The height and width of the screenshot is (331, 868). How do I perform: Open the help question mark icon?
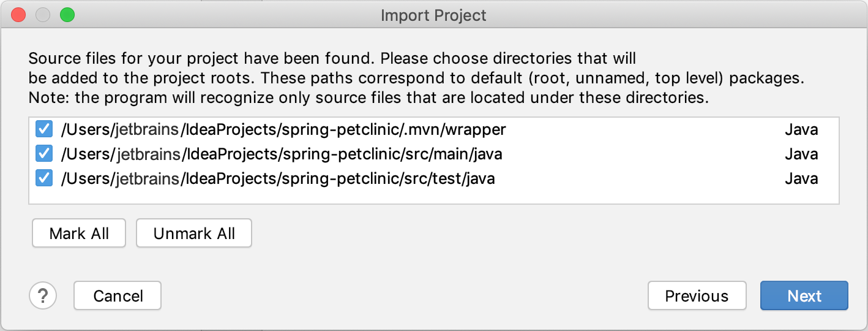[43, 296]
